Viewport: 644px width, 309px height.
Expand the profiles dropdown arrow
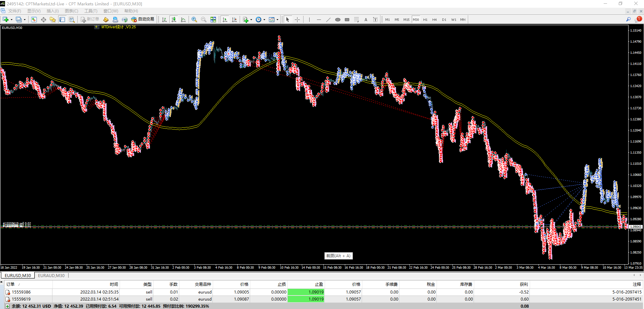pyautogui.click(x=25, y=20)
